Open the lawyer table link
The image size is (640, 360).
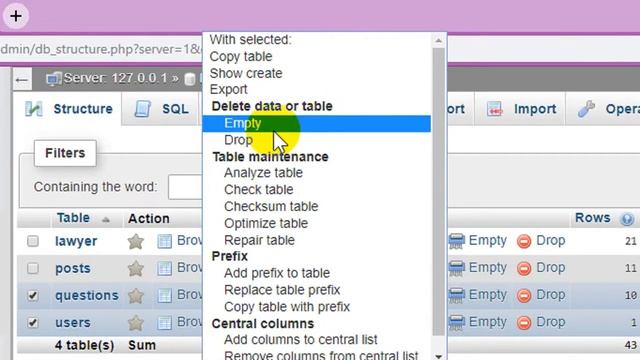(x=76, y=241)
